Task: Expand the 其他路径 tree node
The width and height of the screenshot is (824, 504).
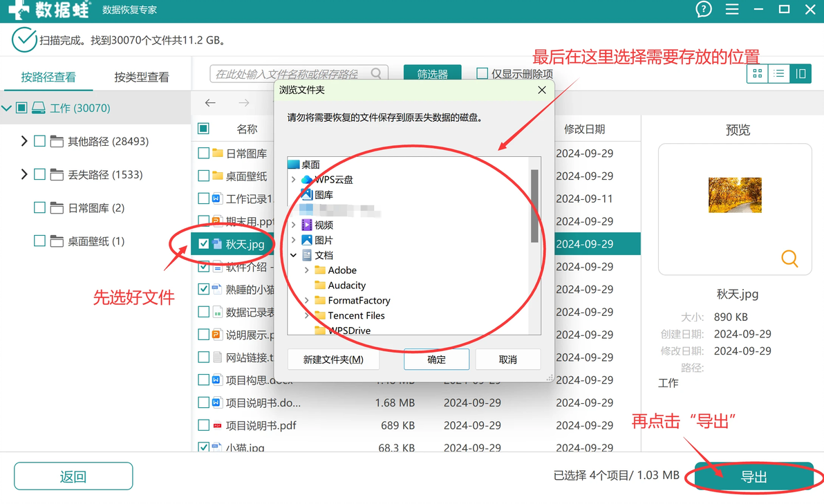Action: click(x=24, y=141)
